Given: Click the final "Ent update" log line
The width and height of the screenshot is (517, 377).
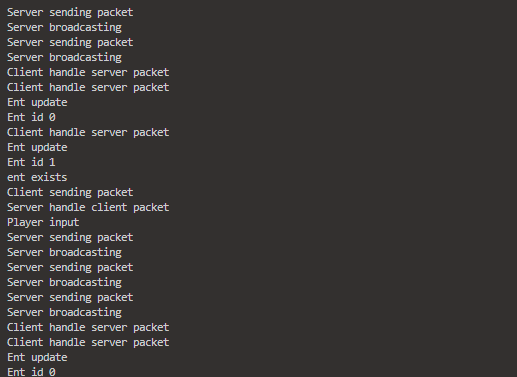Looking at the screenshot, I should click(37, 357).
